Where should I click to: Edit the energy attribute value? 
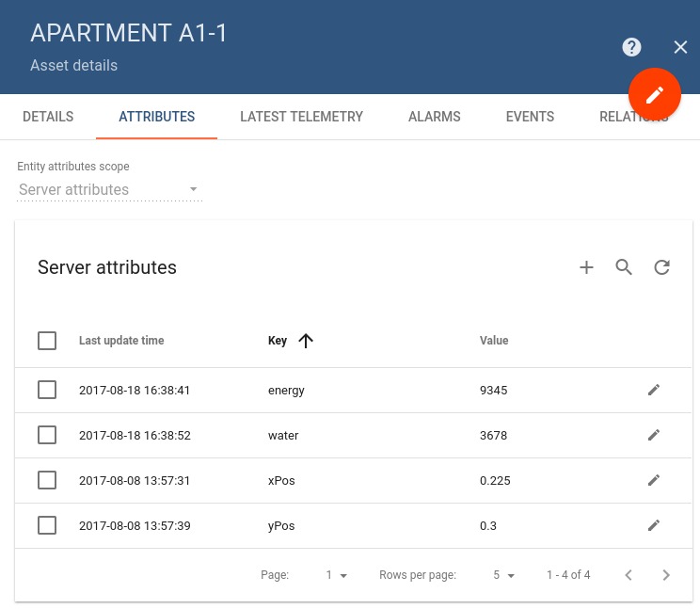tap(654, 390)
